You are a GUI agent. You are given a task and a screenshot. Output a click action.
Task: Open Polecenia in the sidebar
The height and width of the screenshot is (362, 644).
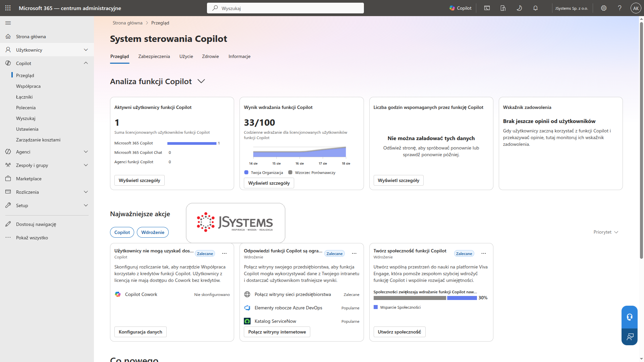tap(26, 108)
